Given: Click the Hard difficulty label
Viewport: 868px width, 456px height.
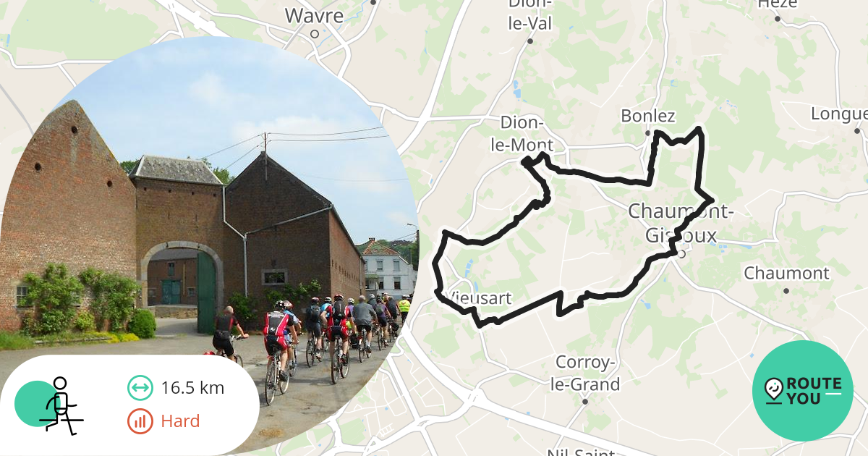Looking at the screenshot, I should click(x=180, y=421).
